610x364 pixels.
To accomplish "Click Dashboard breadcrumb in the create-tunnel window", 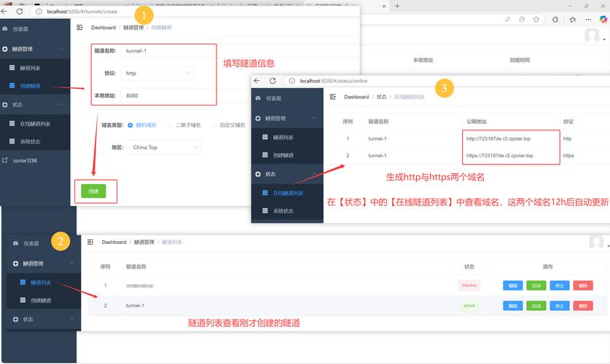I will coord(103,28).
